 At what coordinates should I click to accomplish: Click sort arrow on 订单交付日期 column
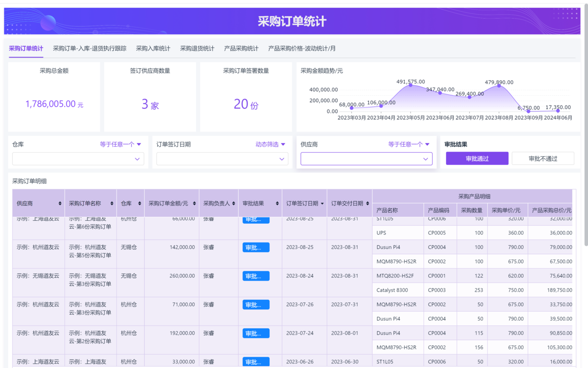367,204
